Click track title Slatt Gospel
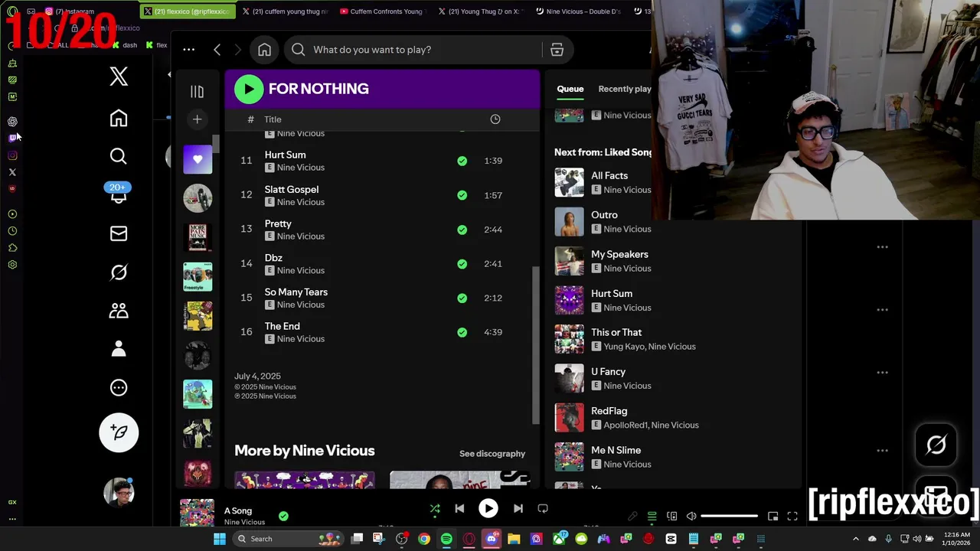 click(292, 189)
